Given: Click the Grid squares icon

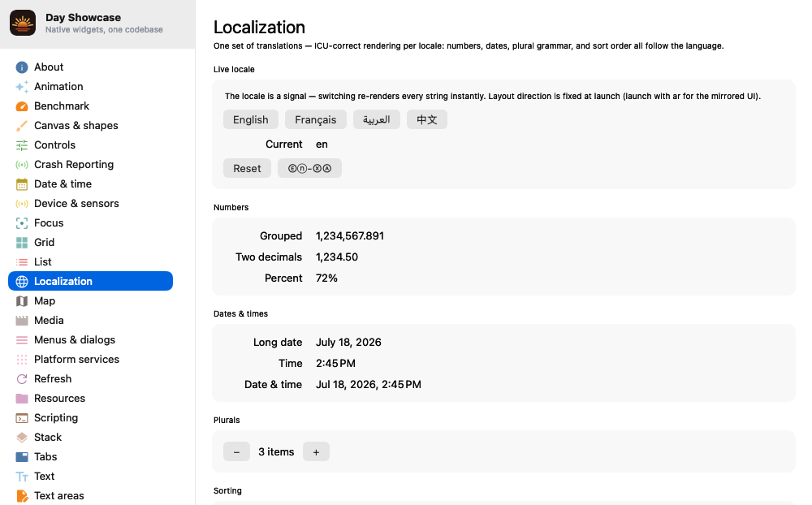Looking at the screenshot, I should pos(22,243).
